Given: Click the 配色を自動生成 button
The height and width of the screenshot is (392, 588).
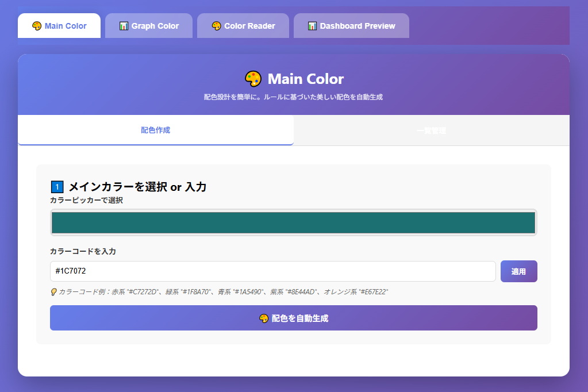Looking at the screenshot, I should [x=293, y=318].
